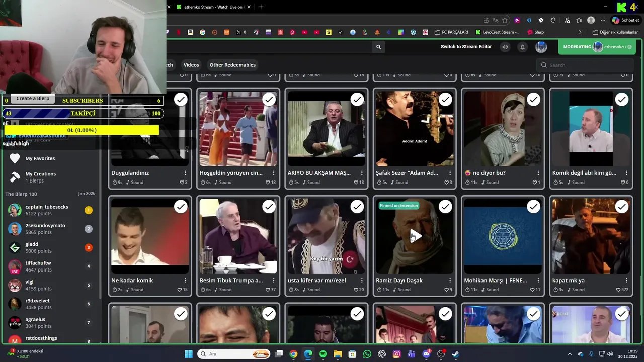Image resolution: width=644 pixels, height=362 pixels.
Task: Toggle the checkmark on Besim Tibuk Trumpa card
Action: coord(269,207)
